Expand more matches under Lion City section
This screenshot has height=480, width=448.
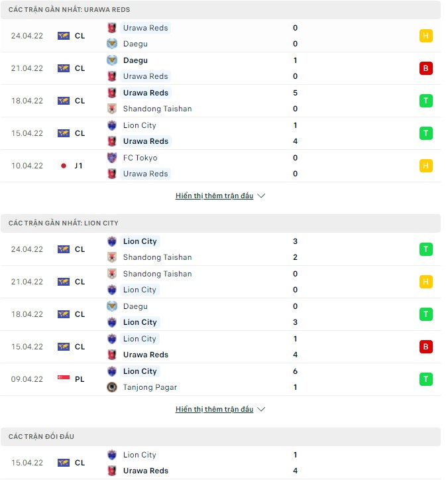click(214, 410)
